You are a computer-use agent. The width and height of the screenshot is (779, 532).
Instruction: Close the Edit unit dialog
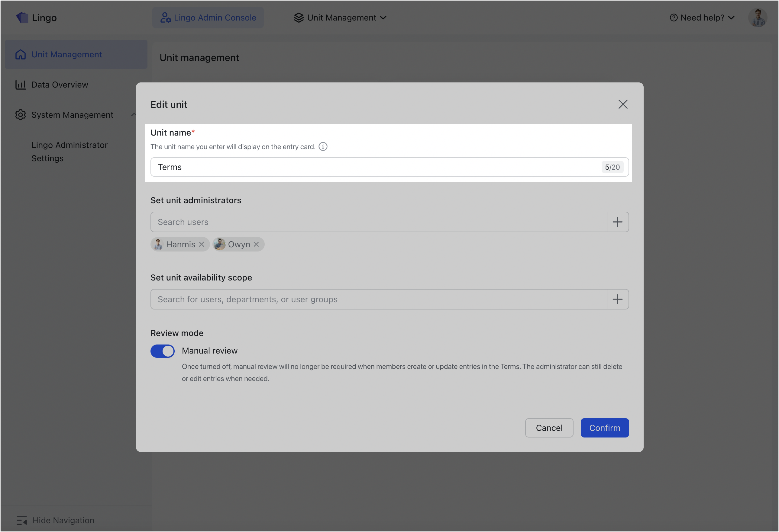[x=623, y=104]
